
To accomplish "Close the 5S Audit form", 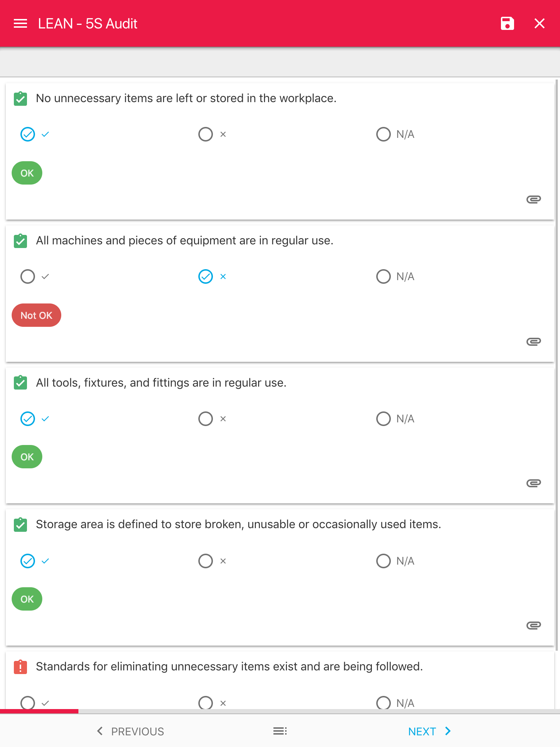I will coord(539,24).
